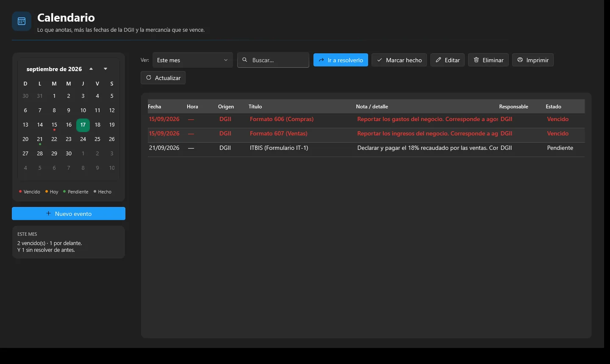Viewport: 610px width, 364px height.
Task: Click the Editar button
Action: point(448,60)
